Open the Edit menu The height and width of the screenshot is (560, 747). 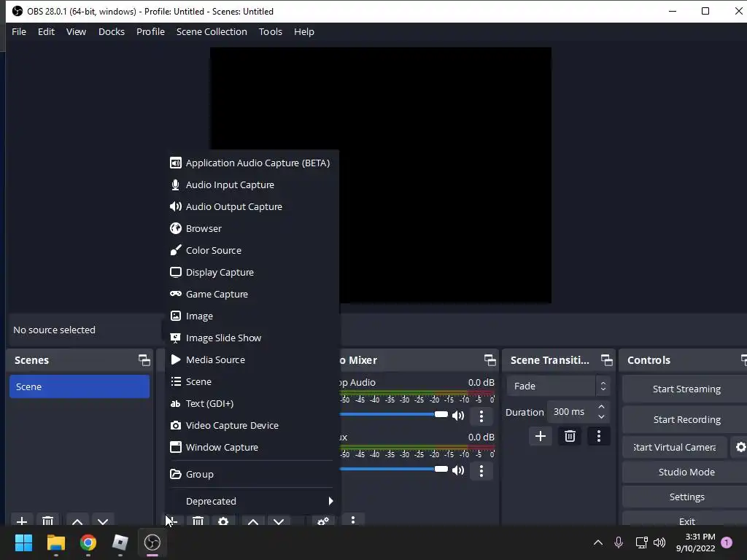(46, 31)
